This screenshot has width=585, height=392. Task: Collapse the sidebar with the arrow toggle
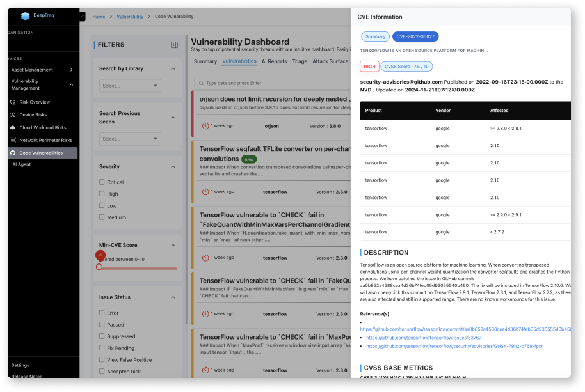(83, 17)
